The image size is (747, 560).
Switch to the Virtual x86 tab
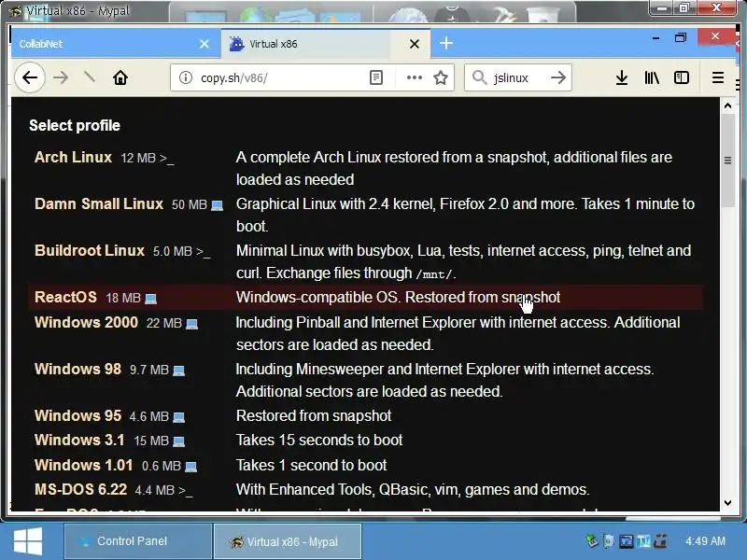click(325, 44)
